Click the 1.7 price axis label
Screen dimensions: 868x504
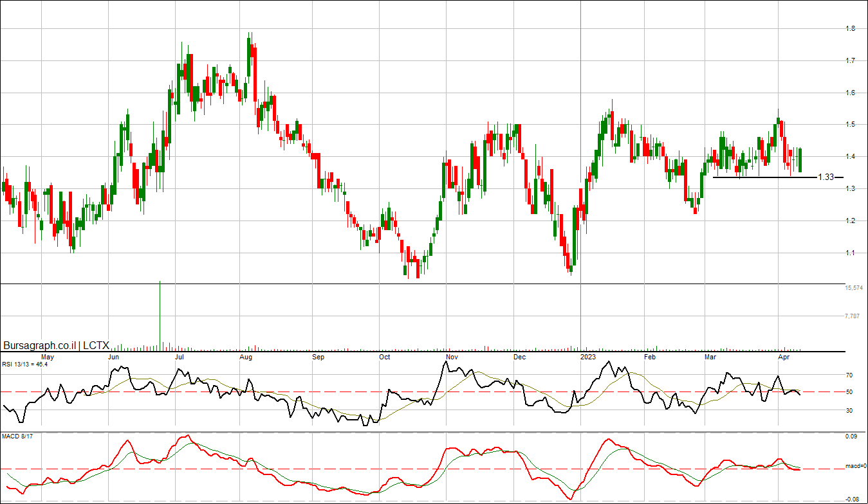850,60
